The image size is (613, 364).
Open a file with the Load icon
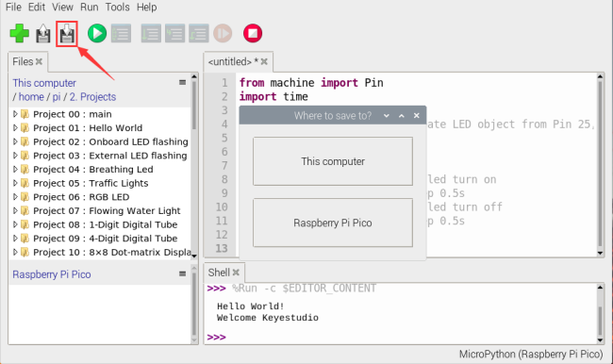pos(43,34)
